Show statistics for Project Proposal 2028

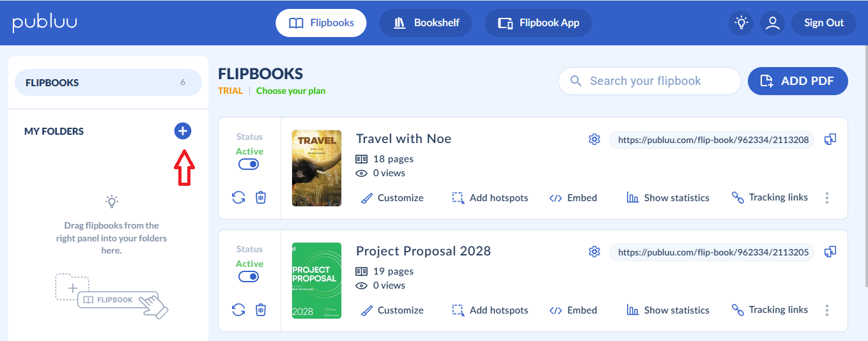(668, 310)
